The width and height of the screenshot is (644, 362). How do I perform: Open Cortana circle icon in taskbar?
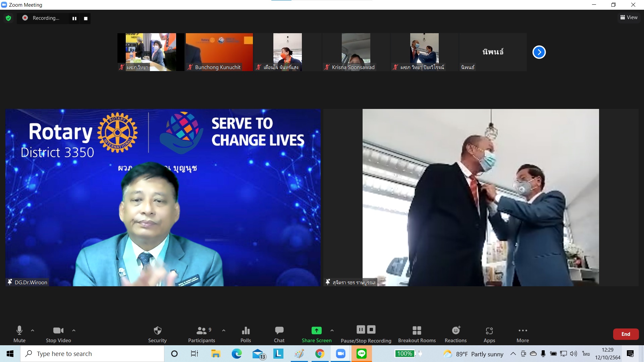pos(174,354)
